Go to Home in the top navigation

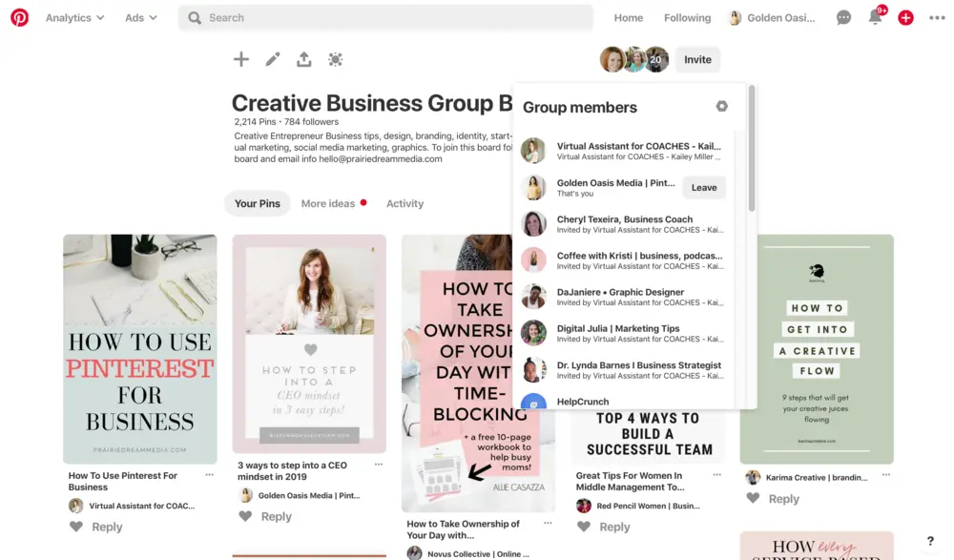(629, 18)
